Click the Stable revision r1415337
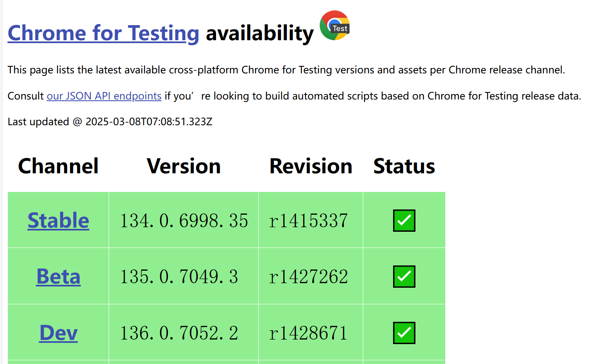612x364 pixels. (x=308, y=221)
